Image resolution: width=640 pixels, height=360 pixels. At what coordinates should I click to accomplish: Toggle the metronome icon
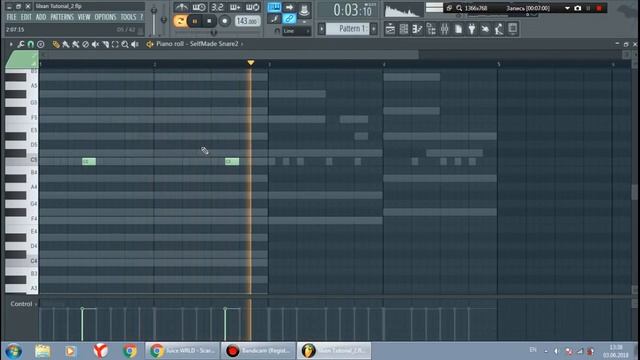pos(182,7)
